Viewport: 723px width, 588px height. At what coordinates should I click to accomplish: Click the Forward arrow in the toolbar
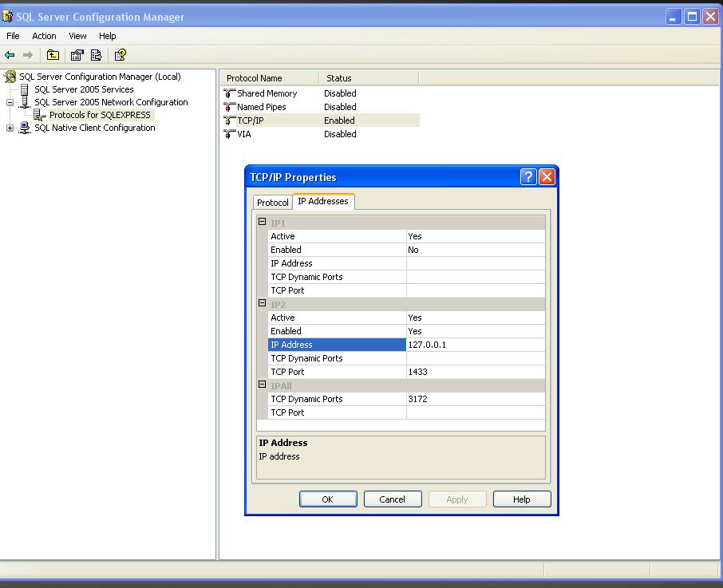click(x=28, y=55)
